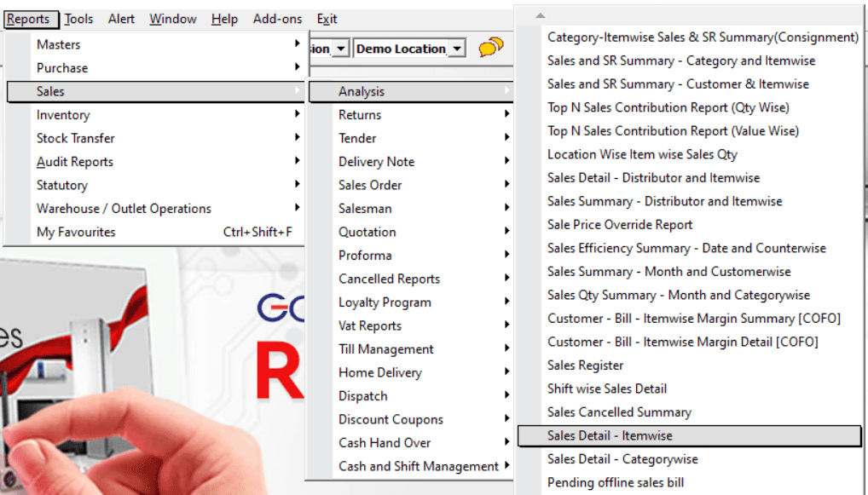Expand the Salesman submenu
The image size is (868, 495).
pyautogui.click(x=411, y=209)
